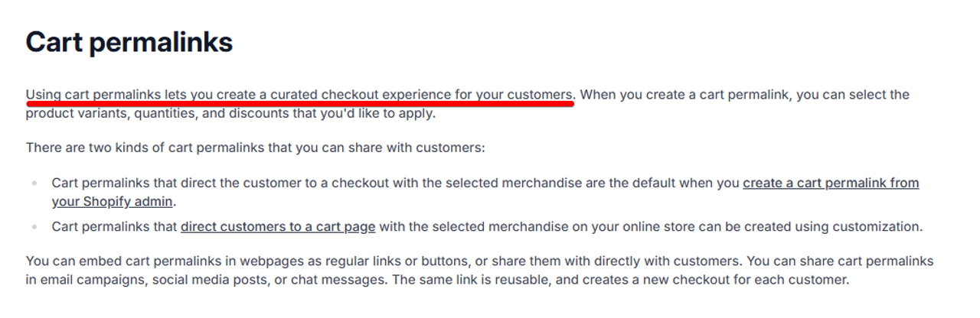980x318 pixels.
Task: Click 'You can embed cart permalinks in webpages'
Action: point(152,261)
